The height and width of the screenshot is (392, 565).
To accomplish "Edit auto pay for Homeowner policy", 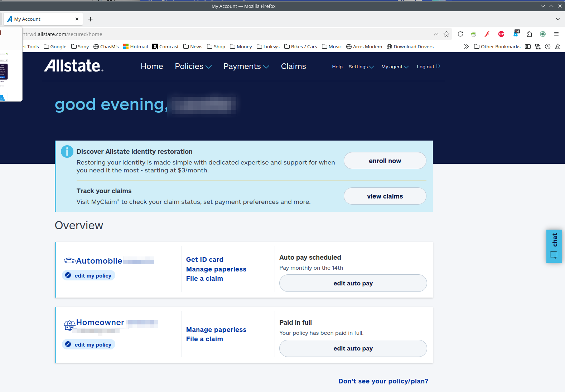I will tap(353, 348).
